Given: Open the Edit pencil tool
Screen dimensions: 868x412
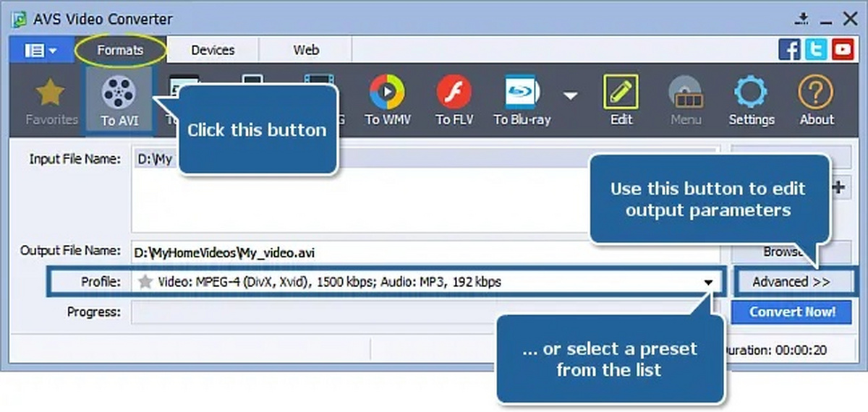Looking at the screenshot, I should (x=621, y=100).
